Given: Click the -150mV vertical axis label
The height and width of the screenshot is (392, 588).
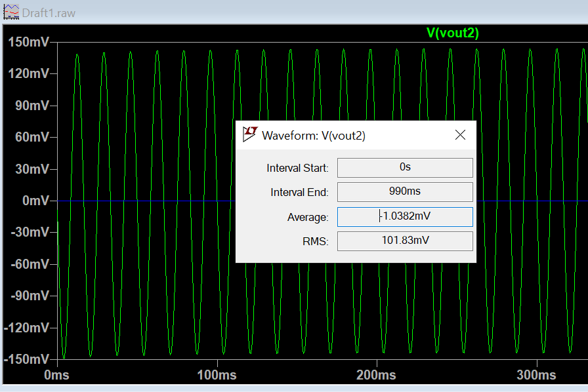Looking at the screenshot, I should click(27, 359).
